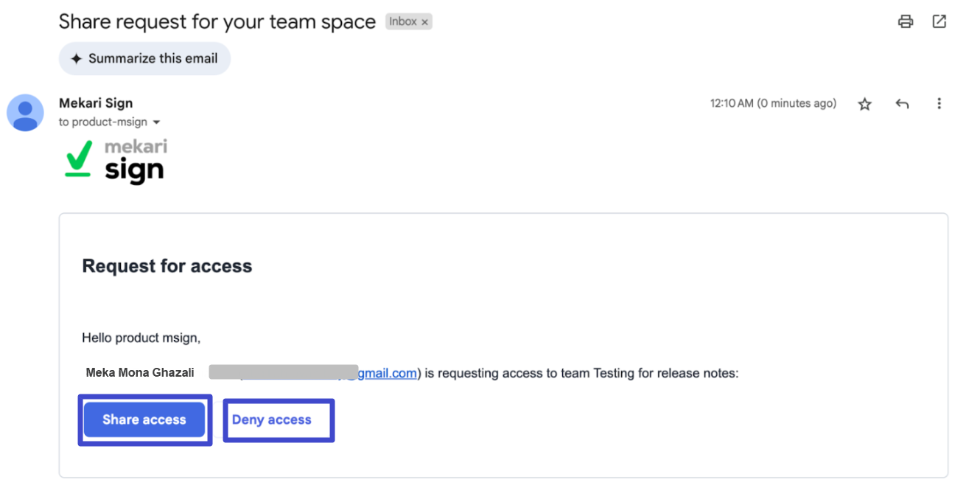Screen dimensions: 980x488
Task: Click the Deny access button
Action: [271, 419]
